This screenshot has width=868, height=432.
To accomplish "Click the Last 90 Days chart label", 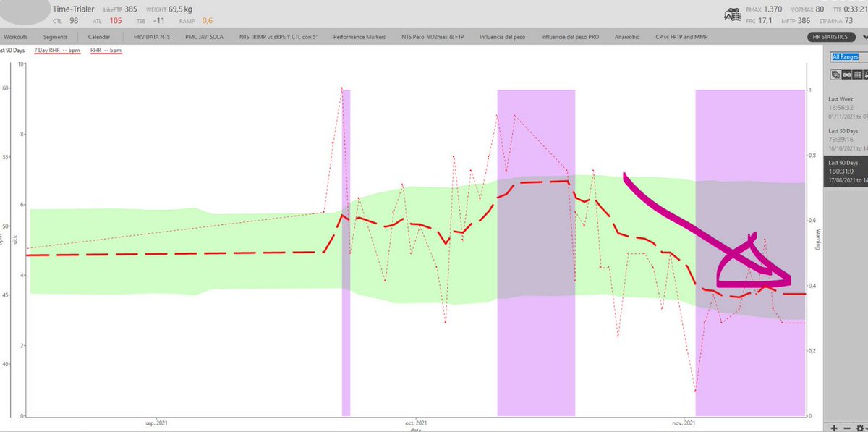I will [13, 51].
